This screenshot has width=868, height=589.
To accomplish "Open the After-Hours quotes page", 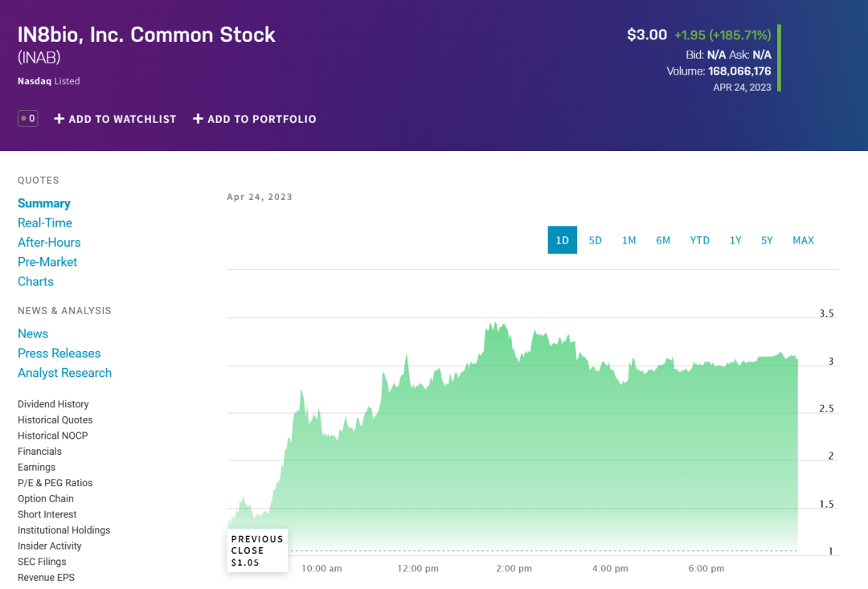I will pyautogui.click(x=49, y=242).
